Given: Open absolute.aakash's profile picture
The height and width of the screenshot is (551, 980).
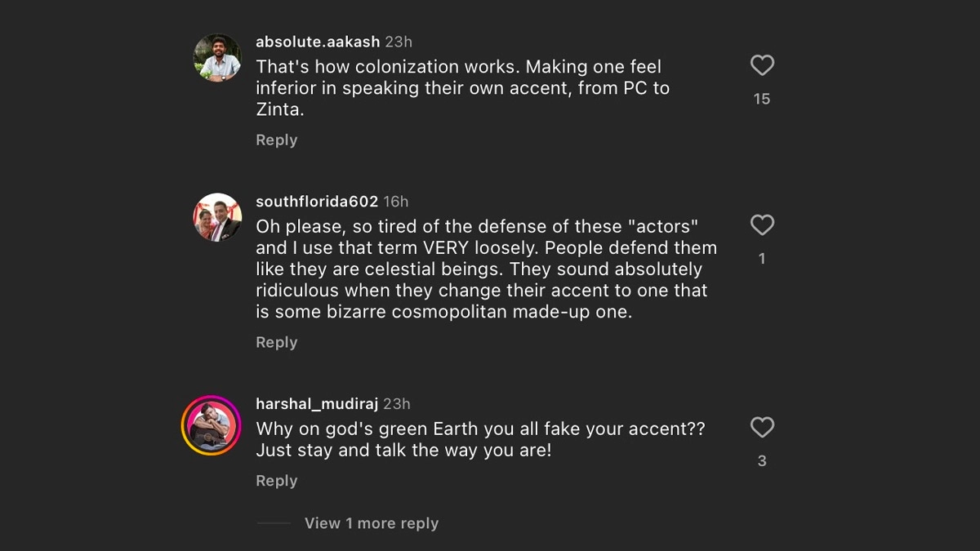Looking at the screenshot, I should 217,58.
